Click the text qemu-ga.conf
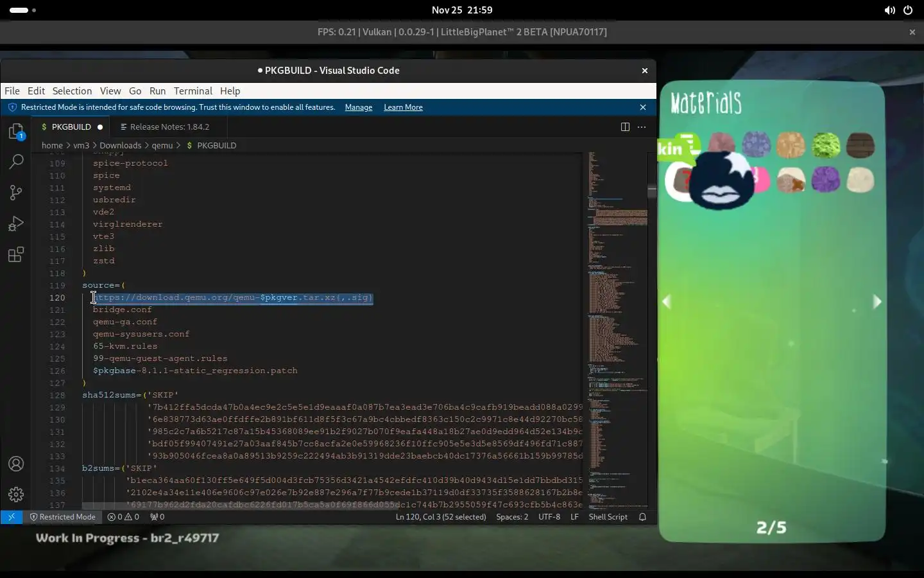Screen dimensions: 924x578 pos(125,322)
